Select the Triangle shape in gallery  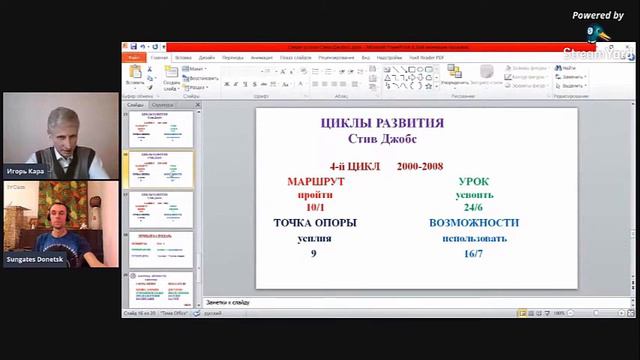[x=387, y=78]
